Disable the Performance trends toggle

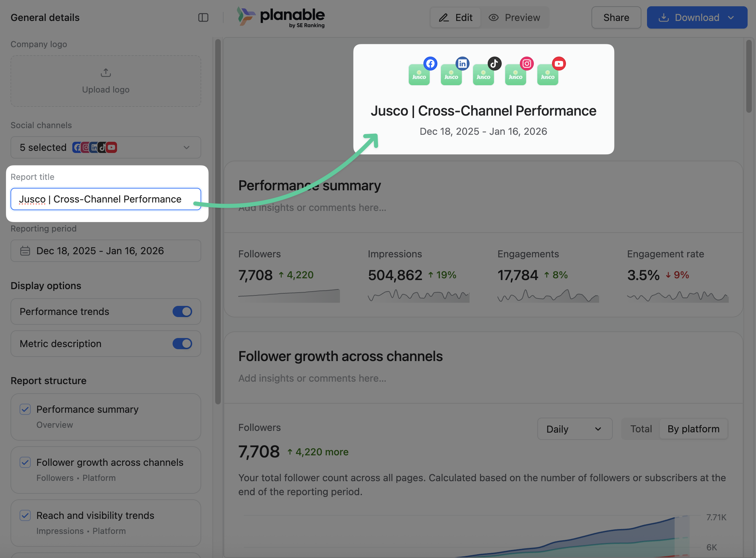click(182, 311)
